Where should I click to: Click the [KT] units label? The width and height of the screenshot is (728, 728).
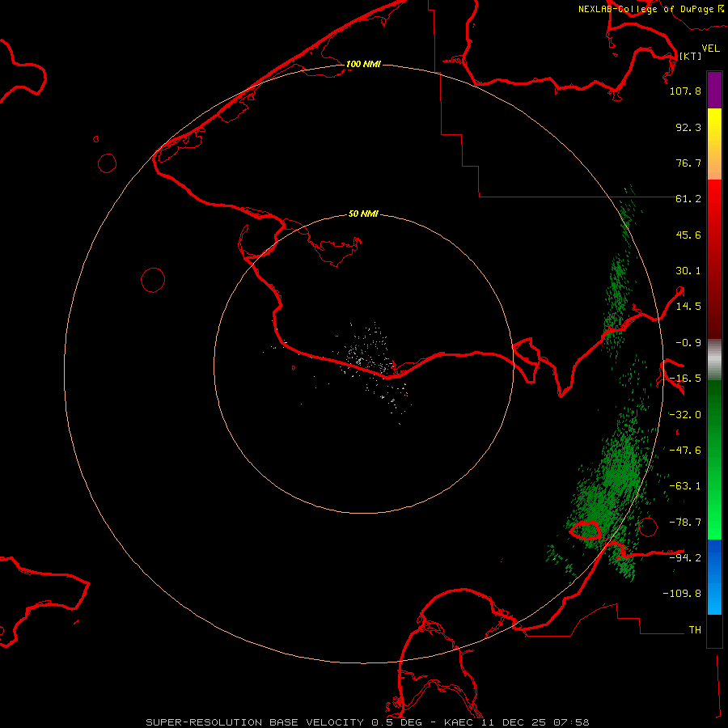point(690,56)
